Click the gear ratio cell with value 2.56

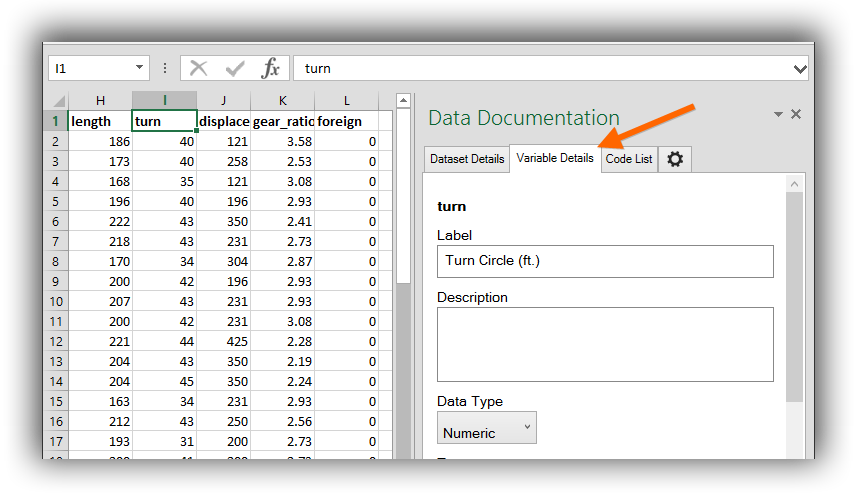coord(283,421)
